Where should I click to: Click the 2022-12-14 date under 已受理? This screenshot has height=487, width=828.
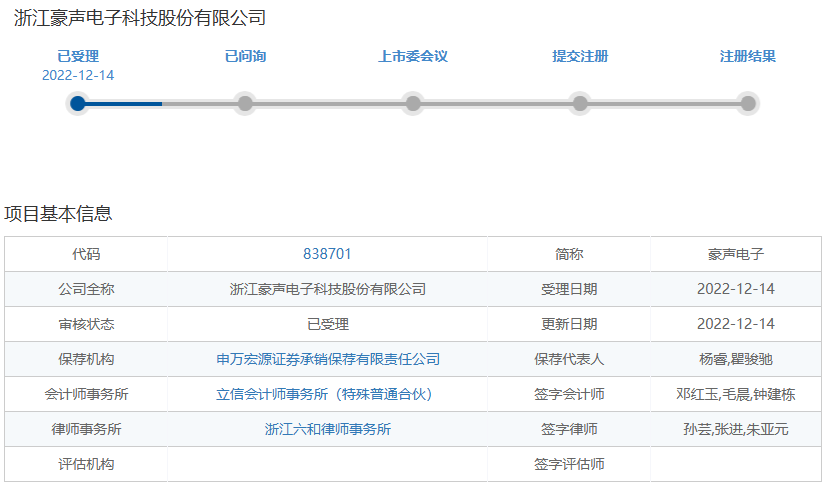(x=78, y=75)
